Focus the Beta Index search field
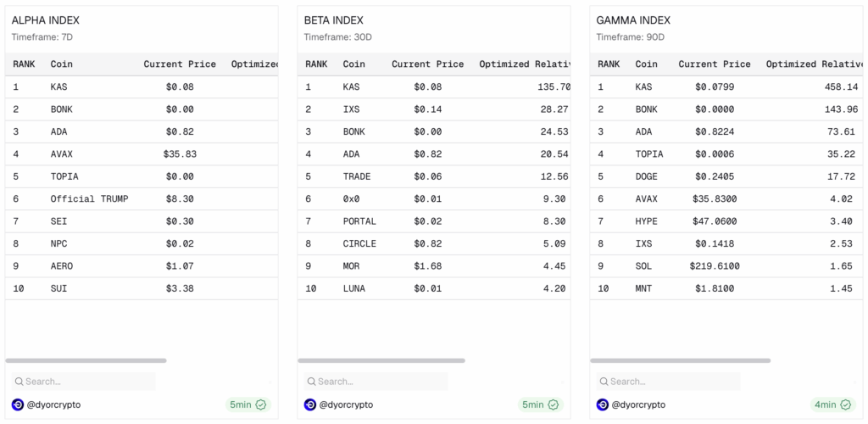Viewport: 868px width, 424px height. tap(381, 382)
